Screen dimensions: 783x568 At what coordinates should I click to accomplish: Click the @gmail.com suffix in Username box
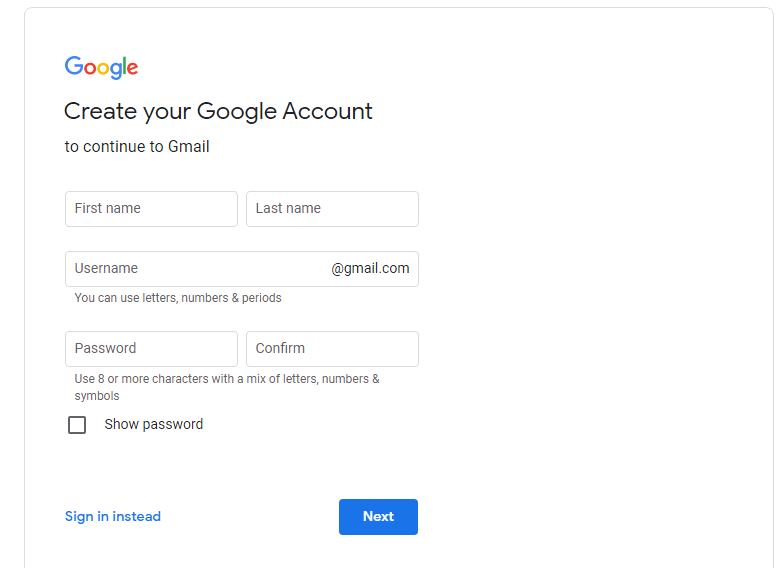(x=370, y=268)
